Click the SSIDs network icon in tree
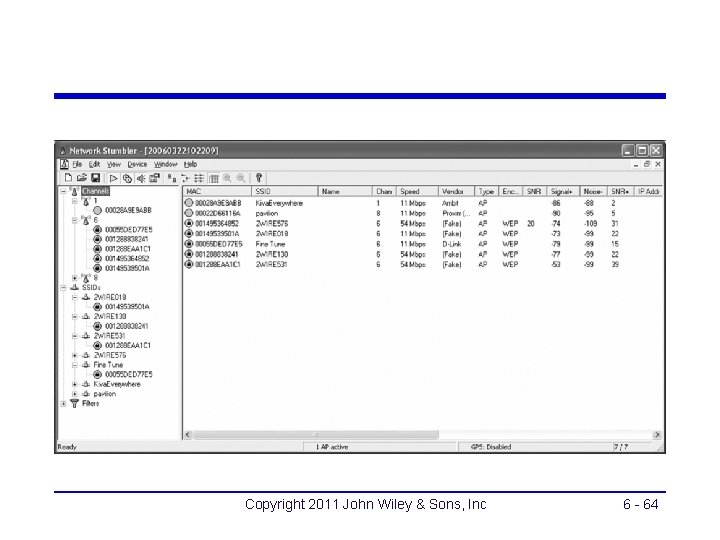Image resolution: width=720 pixels, height=540 pixels. point(74,287)
